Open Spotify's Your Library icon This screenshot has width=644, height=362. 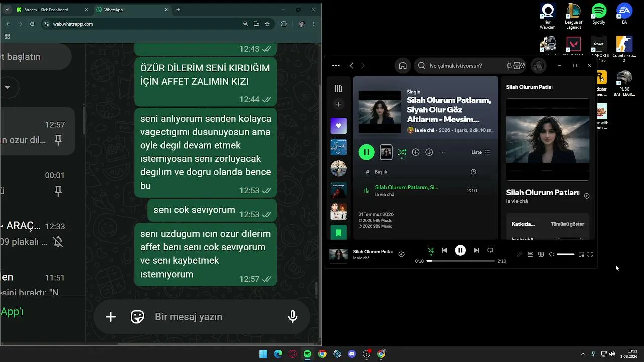(338, 88)
